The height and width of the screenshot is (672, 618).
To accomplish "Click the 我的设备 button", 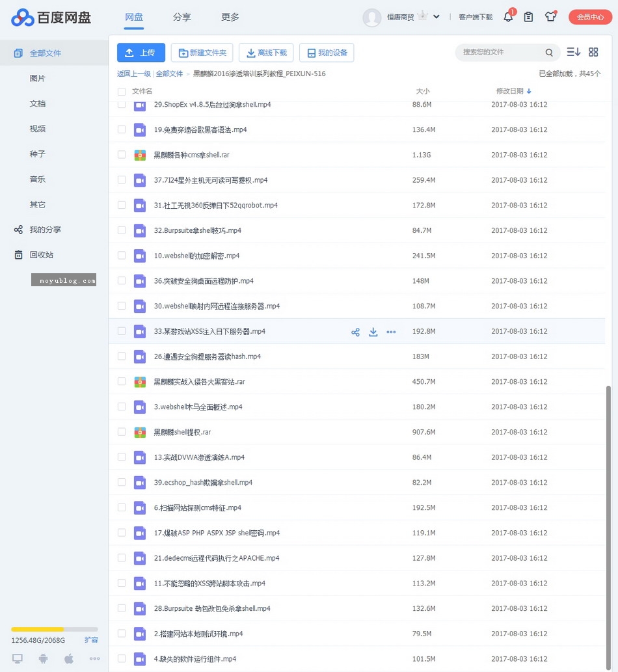I will 327,53.
